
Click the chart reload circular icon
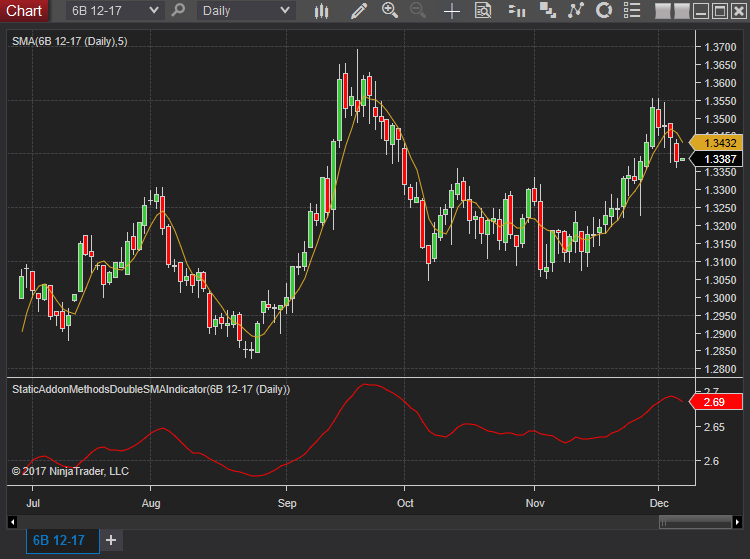pos(603,11)
